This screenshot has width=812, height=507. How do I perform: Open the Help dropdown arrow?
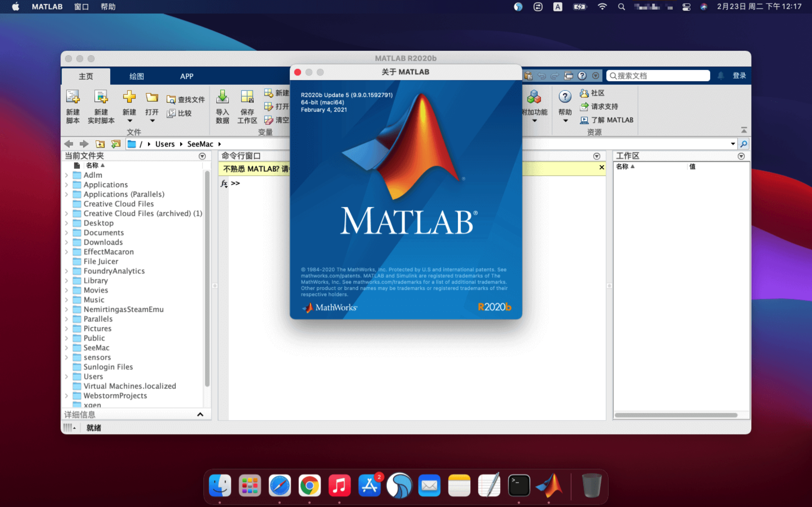coord(565,121)
